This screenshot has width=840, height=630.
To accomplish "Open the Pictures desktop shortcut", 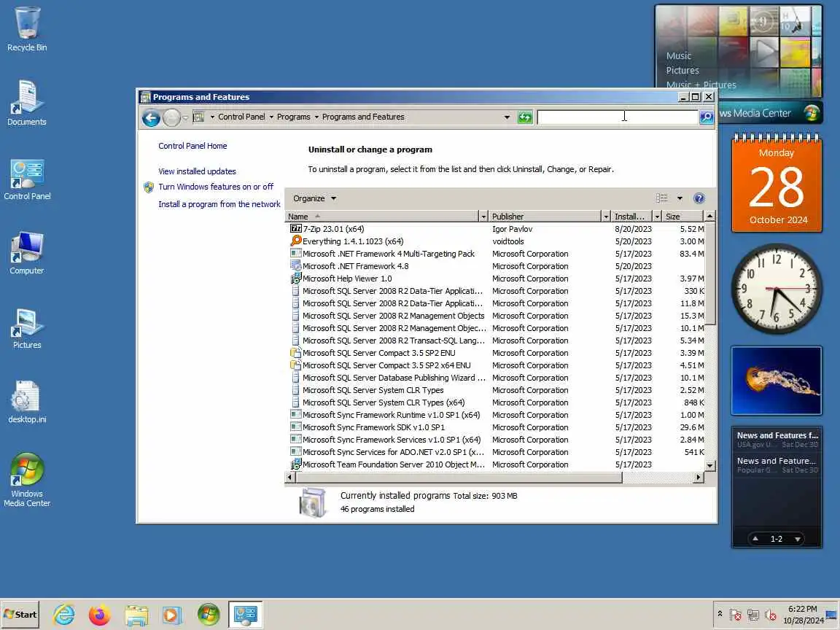I will click(x=27, y=328).
